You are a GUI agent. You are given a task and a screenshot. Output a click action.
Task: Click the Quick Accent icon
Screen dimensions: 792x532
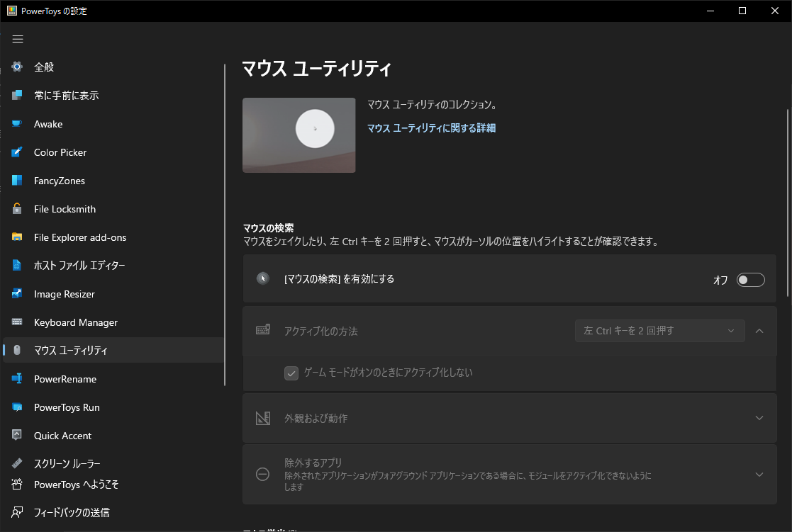coord(17,435)
